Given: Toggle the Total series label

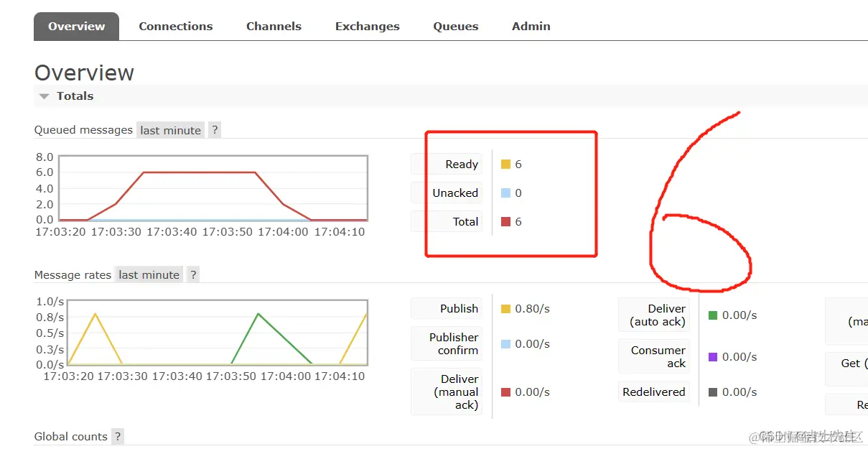Looking at the screenshot, I should (x=447, y=221).
